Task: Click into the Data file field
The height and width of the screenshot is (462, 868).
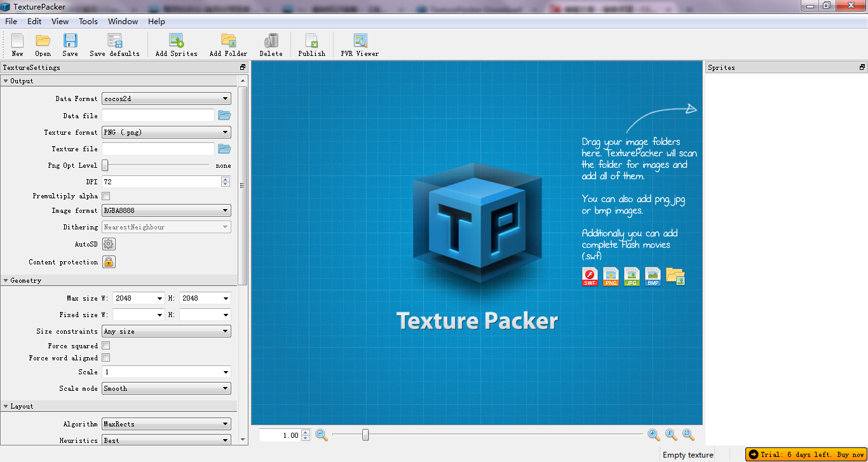Action: coord(158,116)
